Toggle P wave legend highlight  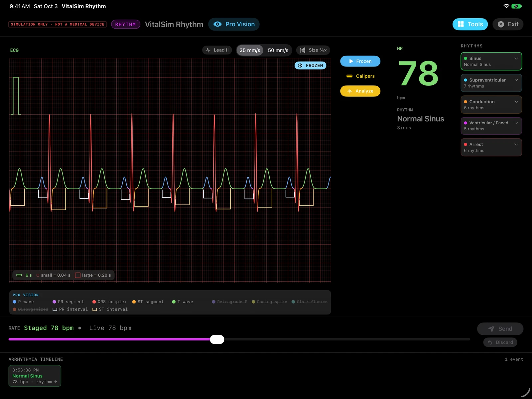click(x=23, y=302)
